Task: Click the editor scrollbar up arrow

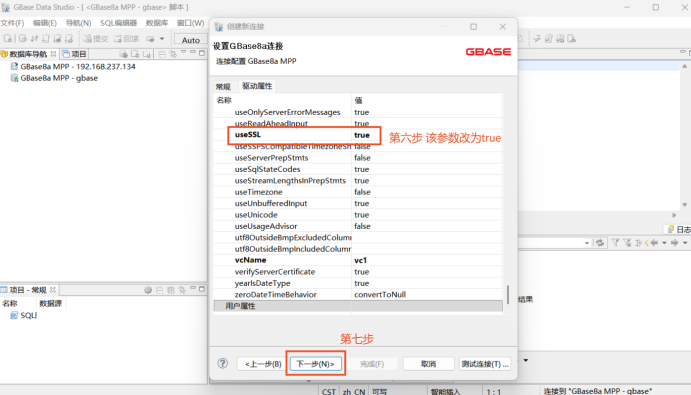Action: (x=684, y=66)
